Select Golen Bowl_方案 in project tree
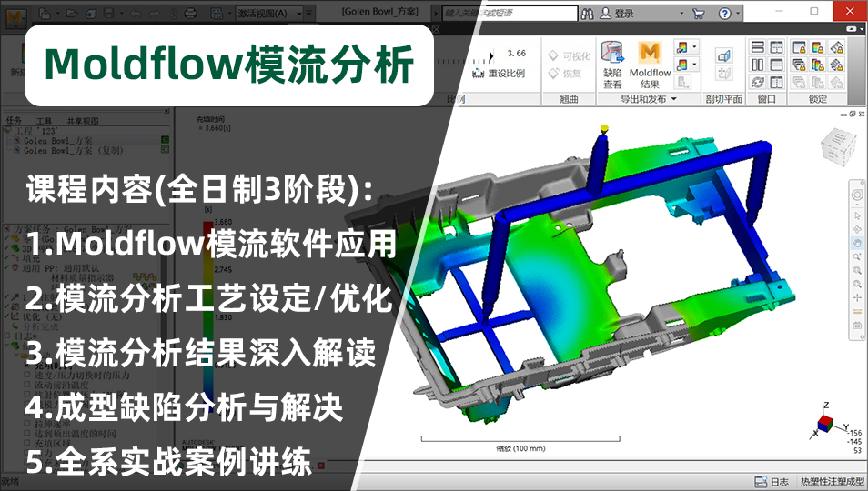The height and width of the screenshot is (491, 868). (x=57, y=140)
